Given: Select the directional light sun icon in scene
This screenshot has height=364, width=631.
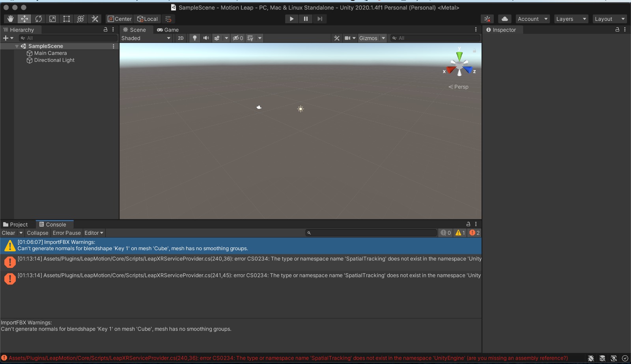Looking at the screenshot, I should tap(301, 109).
